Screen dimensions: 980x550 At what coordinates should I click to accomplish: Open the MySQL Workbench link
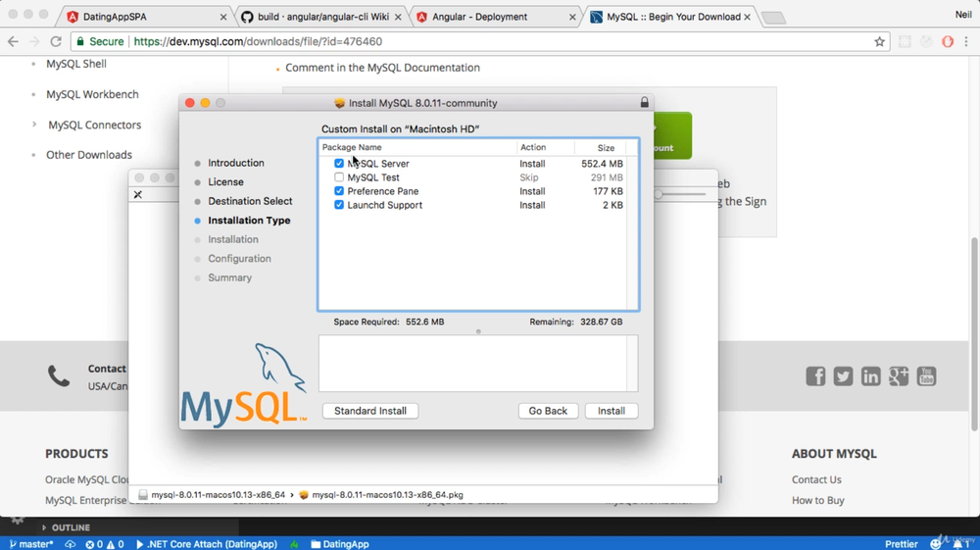(x=92, y=94)
